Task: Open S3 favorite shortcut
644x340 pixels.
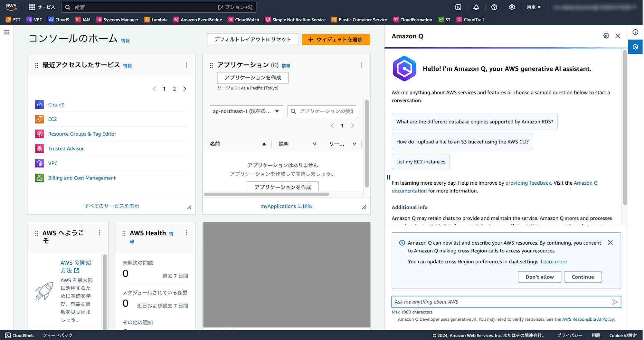Action: click(444, 20)
